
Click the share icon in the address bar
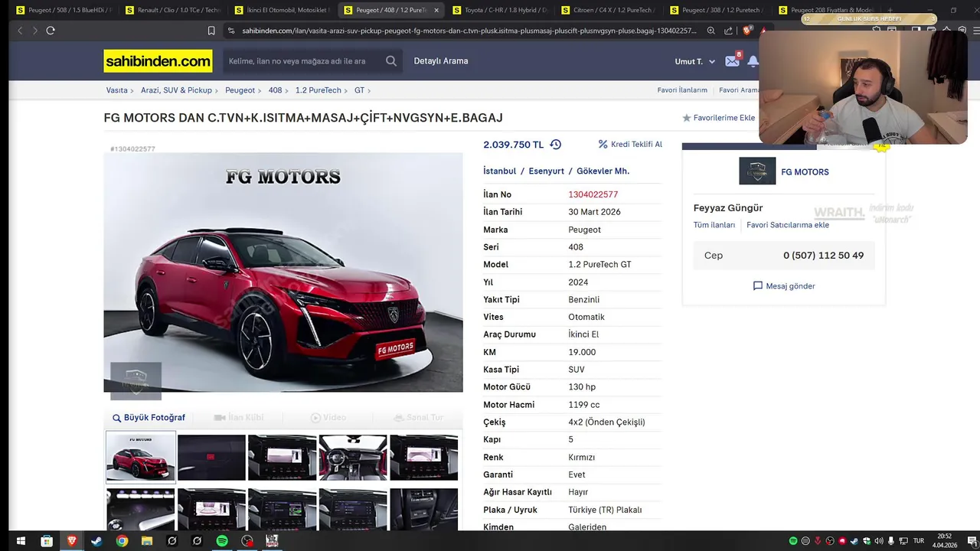[728, 31]
